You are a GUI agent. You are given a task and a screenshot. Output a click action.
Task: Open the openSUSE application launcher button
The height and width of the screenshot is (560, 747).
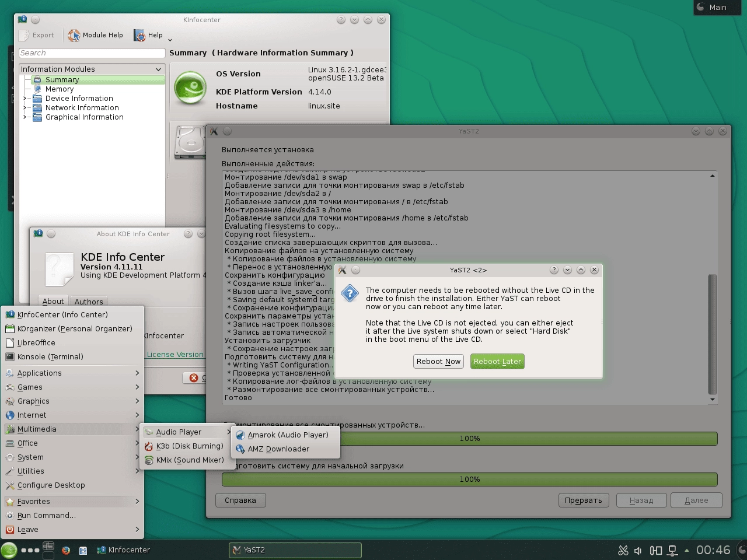click(9, 550)
